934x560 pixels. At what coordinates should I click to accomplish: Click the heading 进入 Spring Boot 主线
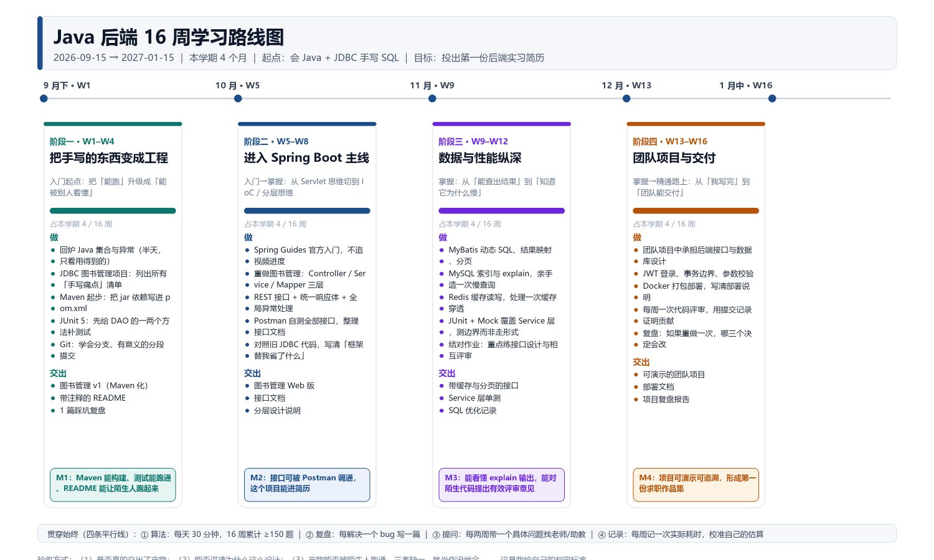click(x=306, y=158)
